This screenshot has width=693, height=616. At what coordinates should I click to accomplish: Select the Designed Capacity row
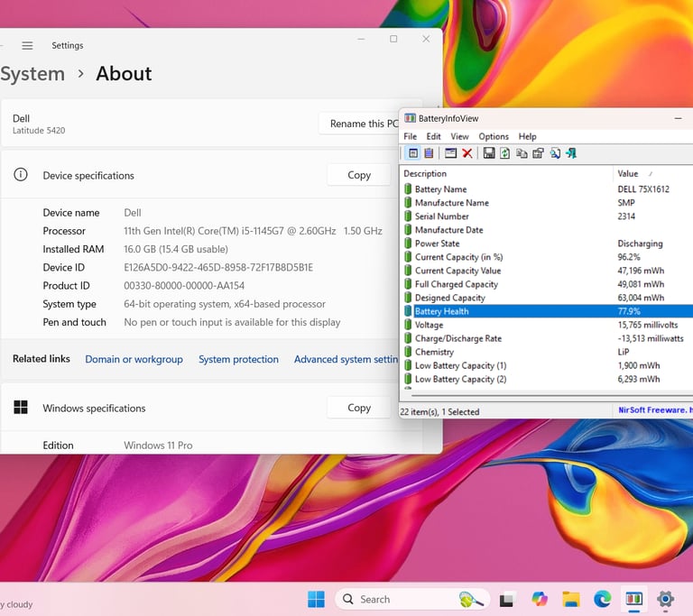(547, 298)
